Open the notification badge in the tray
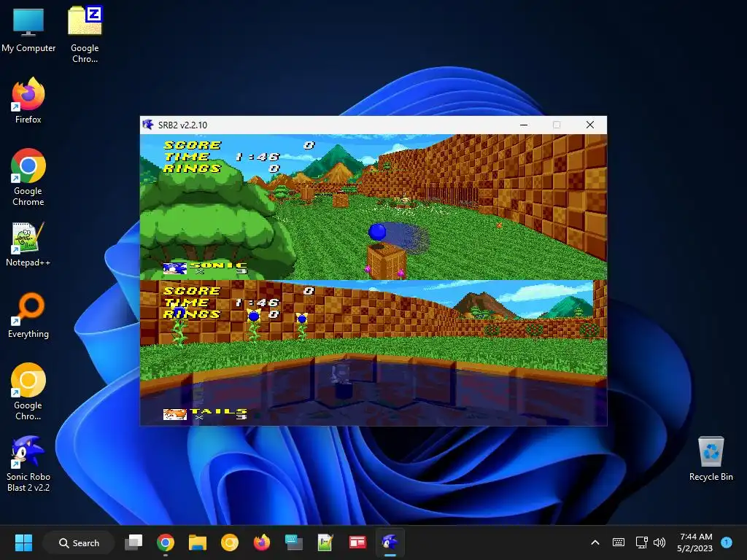Viewport: 747px width, 560px height. (x=727, y=542)
